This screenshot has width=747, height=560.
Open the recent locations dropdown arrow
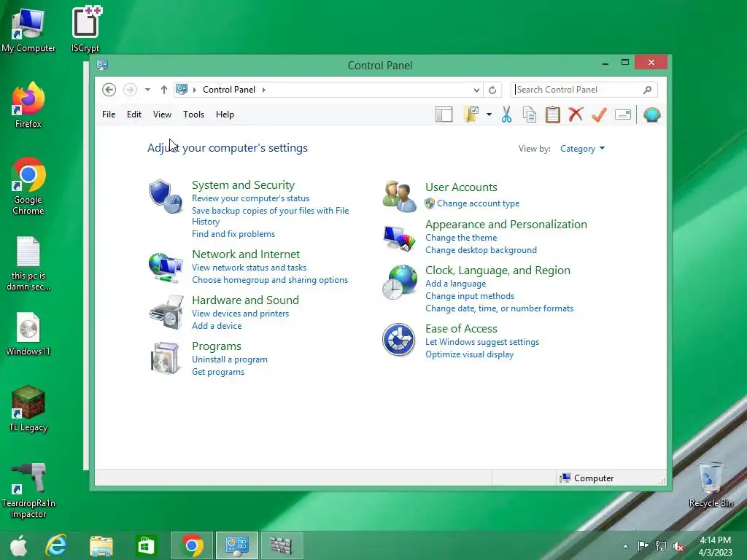147,90
